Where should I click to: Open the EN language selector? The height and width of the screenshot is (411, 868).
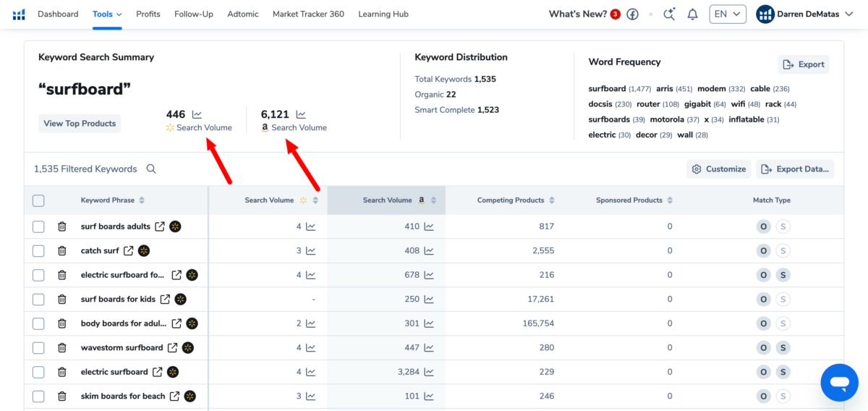coord(727,14)
